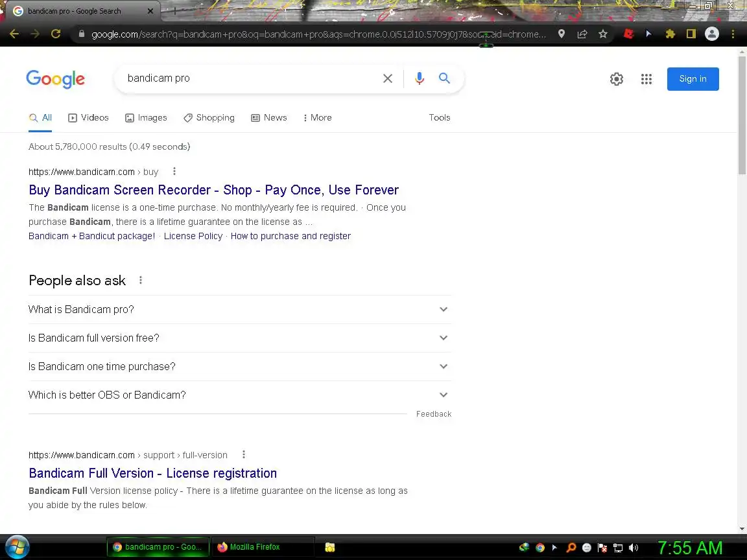Click the orange magnifier tray icon
The image size is (747, 560).
pyautogui.click(x=571, y=548)
